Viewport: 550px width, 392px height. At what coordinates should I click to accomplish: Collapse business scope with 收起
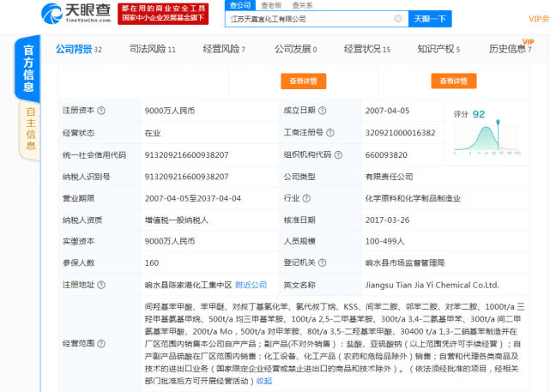(x=264, y=381)
